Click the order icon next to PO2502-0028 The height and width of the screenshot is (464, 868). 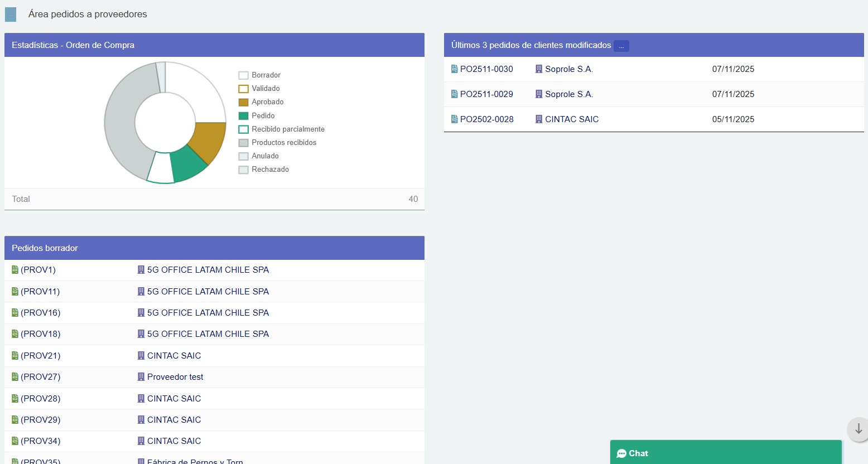pyautogui.click(x=454, y=119)
